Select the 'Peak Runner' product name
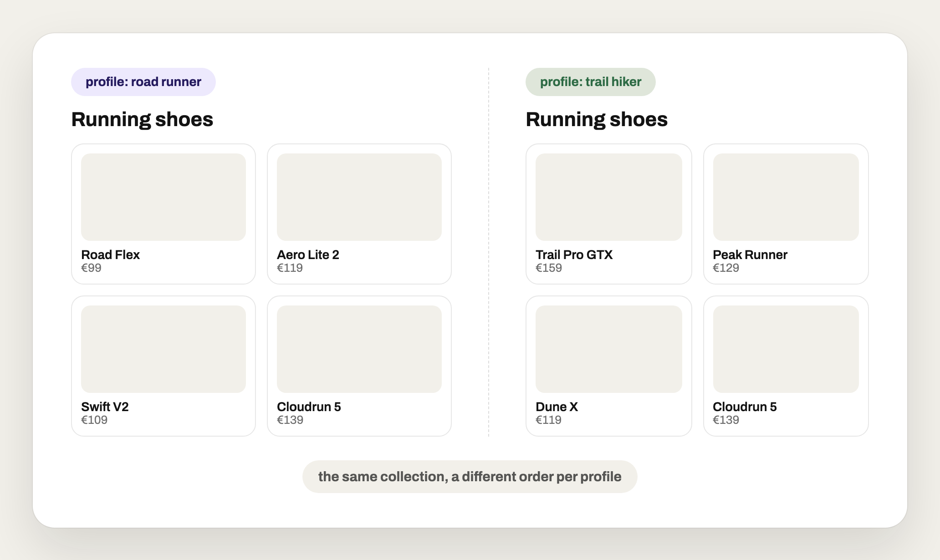Image resolution: width=940 pixels, height=560 pixels. coord(750,255)
